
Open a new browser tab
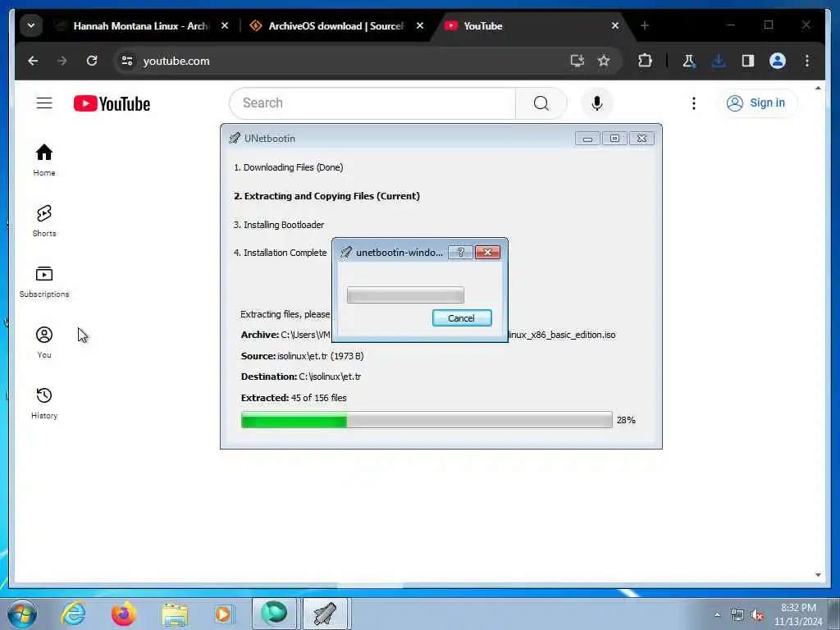click(x=645, y=25)
